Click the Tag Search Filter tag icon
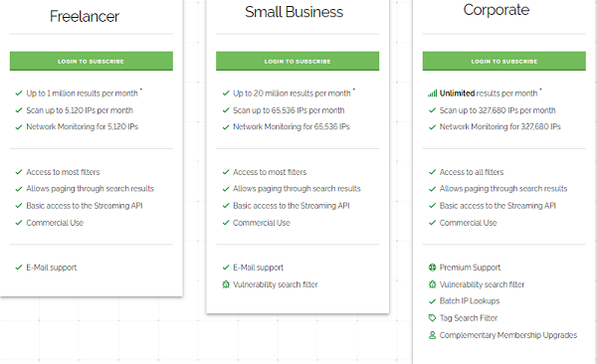The width and height of the screenshot is (597, 364). pyautogui.click(x=432, y=318)
